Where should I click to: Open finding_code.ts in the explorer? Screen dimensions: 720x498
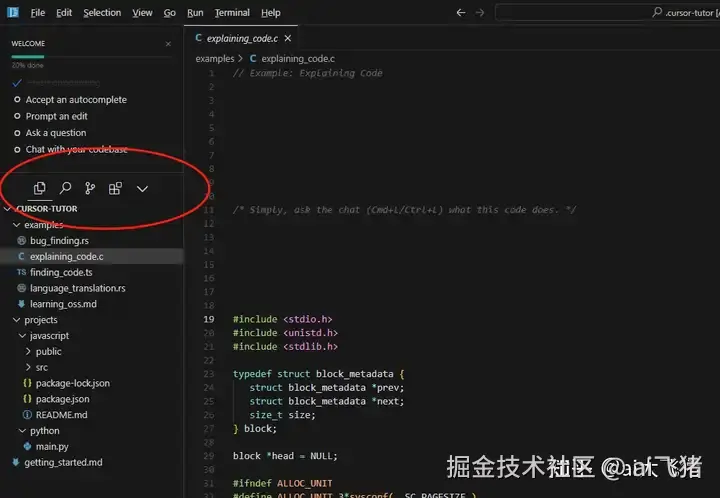point(61,272)
